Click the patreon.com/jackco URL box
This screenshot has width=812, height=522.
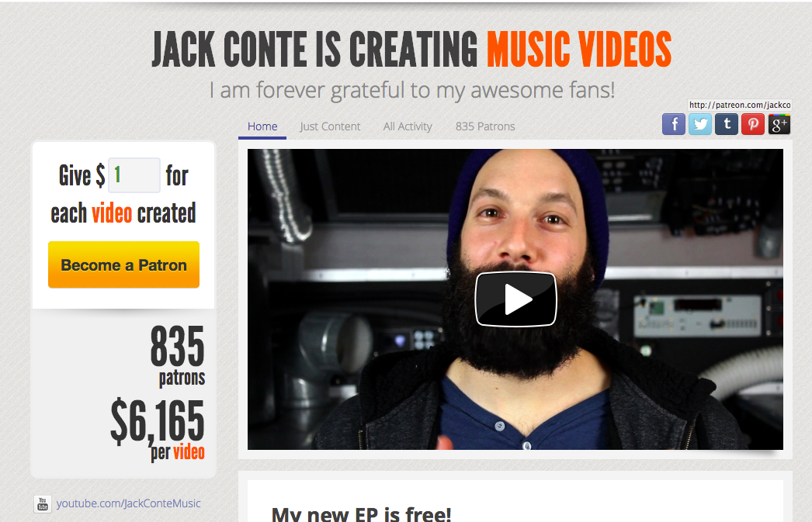pyautogui.click(x=740, y=105)
